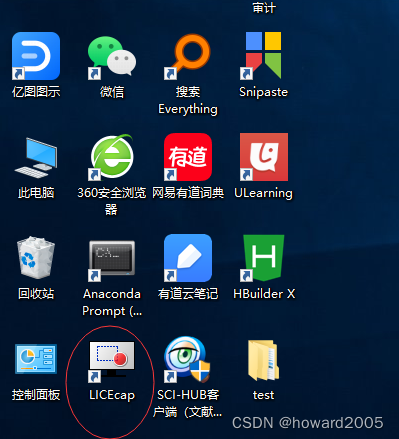Click the 有道云笔记 text label
Image resolution: width=399 pixels, height=439 pixels.
click(188, 294)
